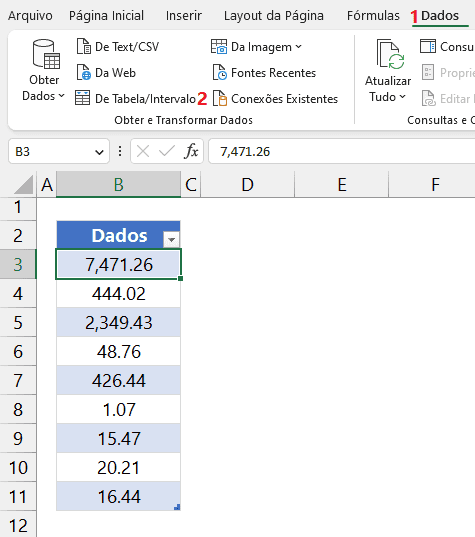Open the Inserir ribbon tab

click(184, 16)
